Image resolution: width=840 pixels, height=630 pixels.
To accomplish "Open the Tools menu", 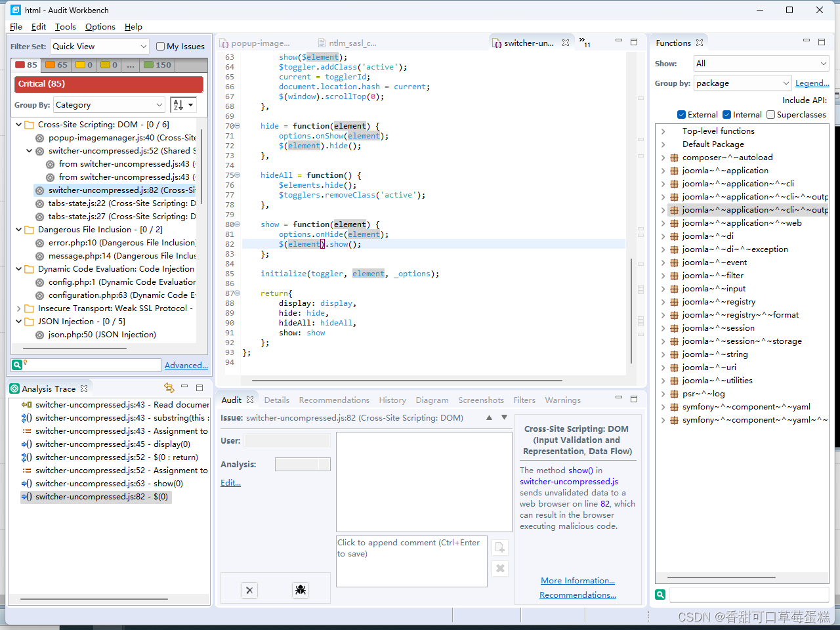I will 66,27.
